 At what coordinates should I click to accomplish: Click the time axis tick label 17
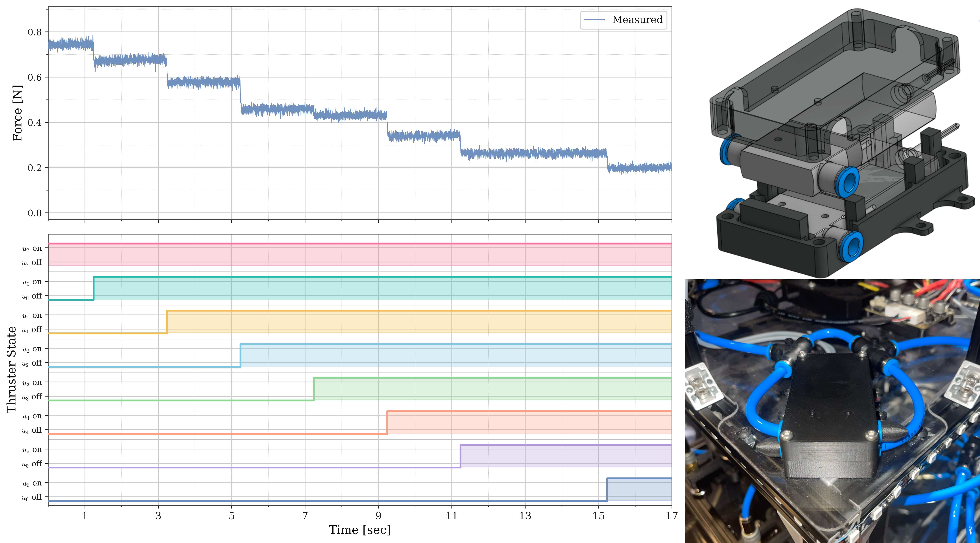click(x=672, y=516)
